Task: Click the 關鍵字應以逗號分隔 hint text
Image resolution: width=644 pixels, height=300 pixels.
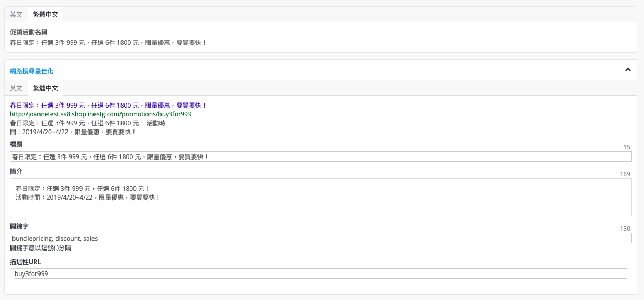Action: (x=41, y=248)
